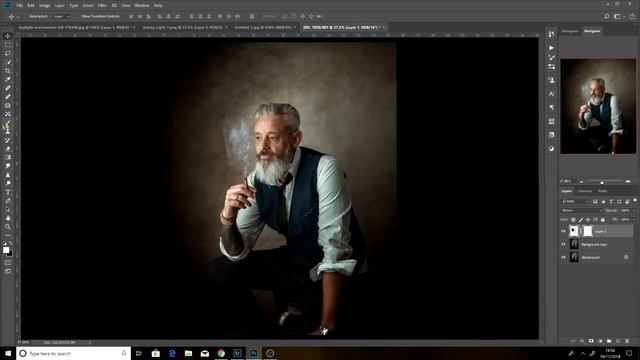This screenshot has width=640, height=360.
Task: Lock image pixels brush icon
Action: tap(581, 220)
